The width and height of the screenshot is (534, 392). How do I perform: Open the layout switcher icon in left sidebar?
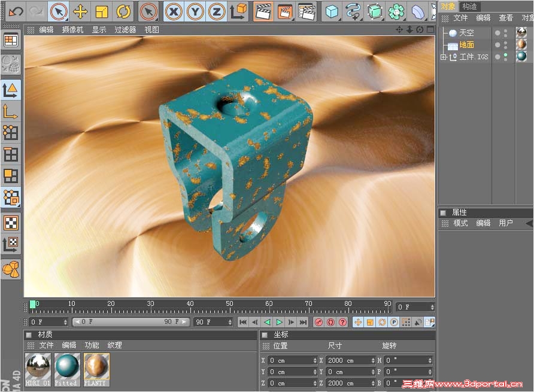(x=11, y=41)
